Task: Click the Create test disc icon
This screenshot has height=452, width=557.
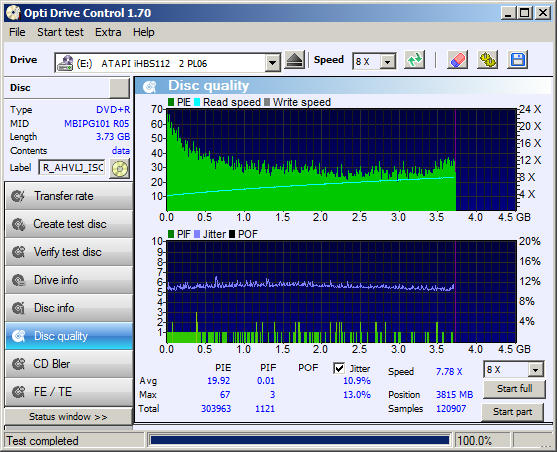Action: pyautogui.click(x=18, y=224)
